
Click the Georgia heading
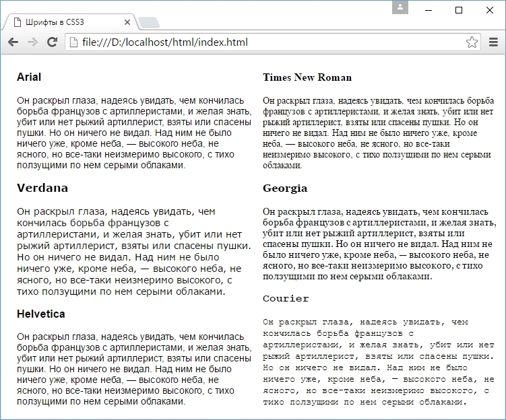[x=285, y=188]
